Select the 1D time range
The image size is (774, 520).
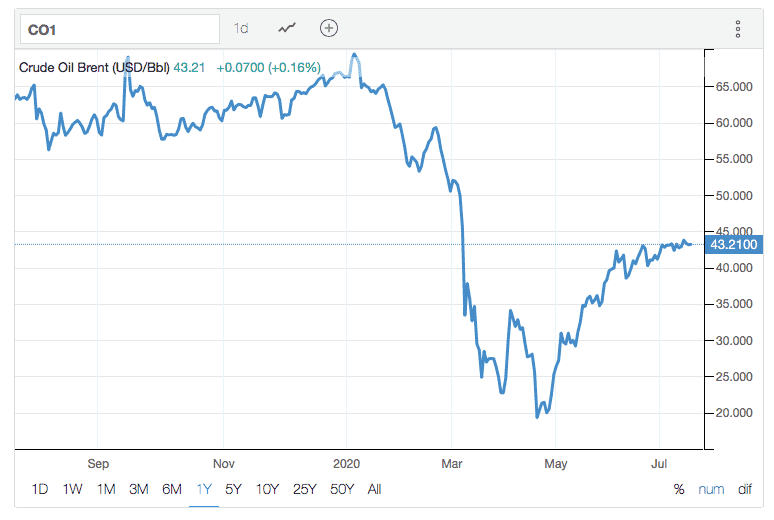(x=40, y=489)
